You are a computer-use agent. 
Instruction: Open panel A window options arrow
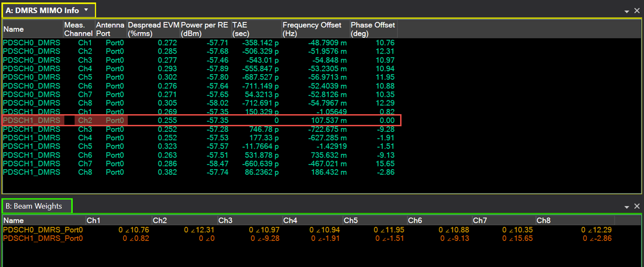click(x=627, y=11)
